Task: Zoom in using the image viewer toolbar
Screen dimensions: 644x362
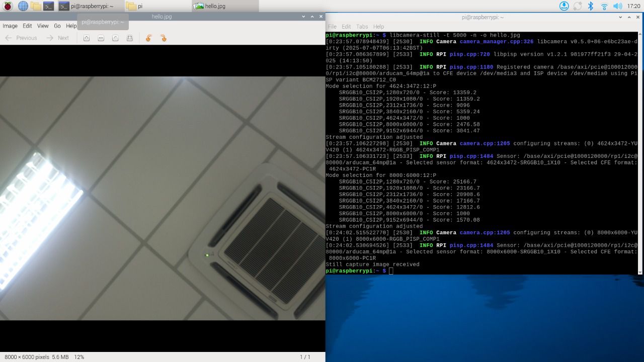Action: point(87,38)
